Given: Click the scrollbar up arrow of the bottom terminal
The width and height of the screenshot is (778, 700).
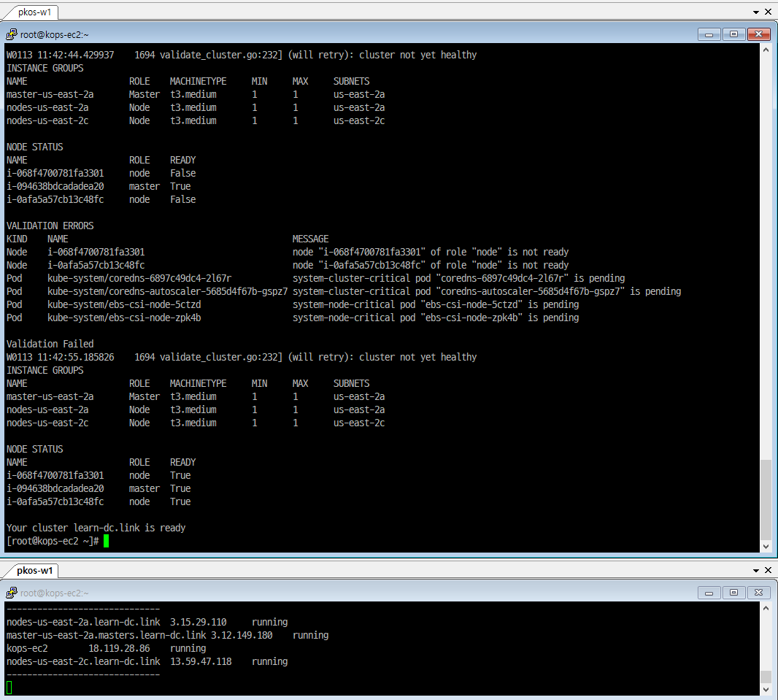Looking at the screenshot, I should tap(766, 609).
